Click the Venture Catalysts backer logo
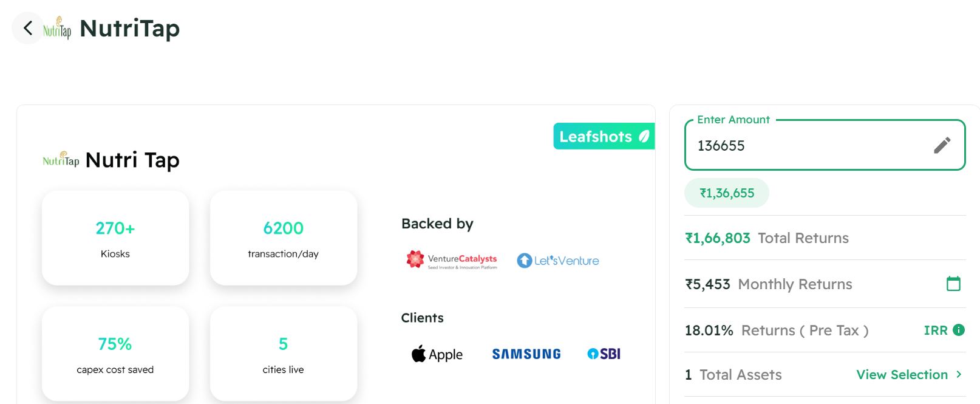 pos(452,260)
